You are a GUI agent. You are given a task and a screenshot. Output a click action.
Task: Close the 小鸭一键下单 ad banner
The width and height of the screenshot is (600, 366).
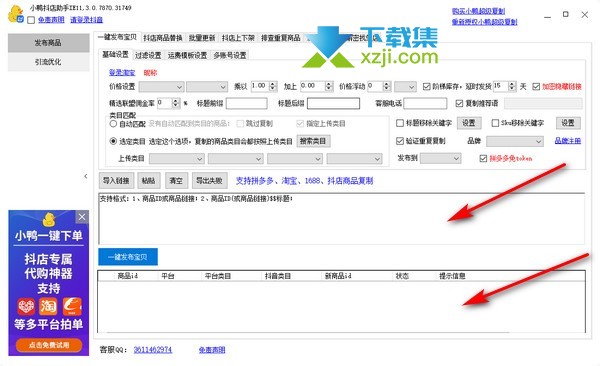click(82, 217)
